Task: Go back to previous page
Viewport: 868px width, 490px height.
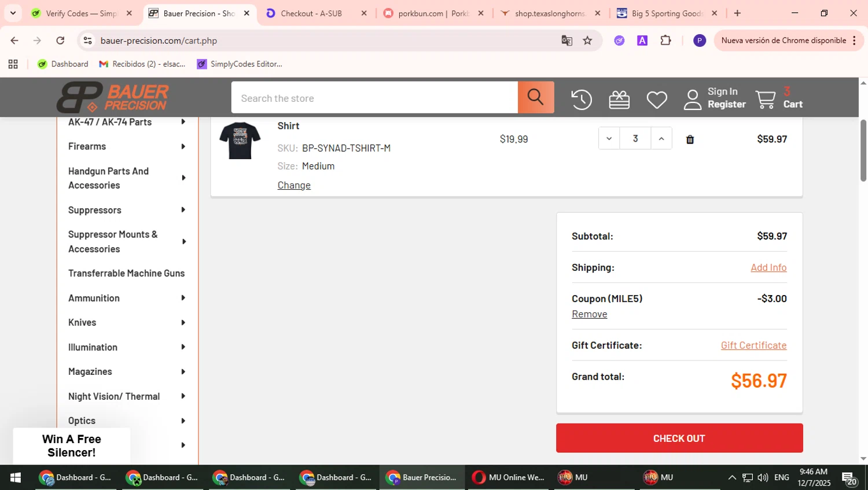Action: [14, 40]
